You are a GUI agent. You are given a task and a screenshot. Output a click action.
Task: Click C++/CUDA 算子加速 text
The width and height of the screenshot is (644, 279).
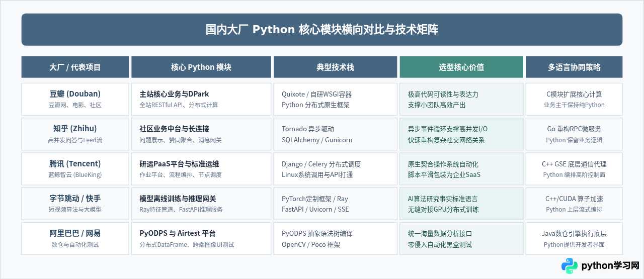pyautogui.click(x=574, y=199)
